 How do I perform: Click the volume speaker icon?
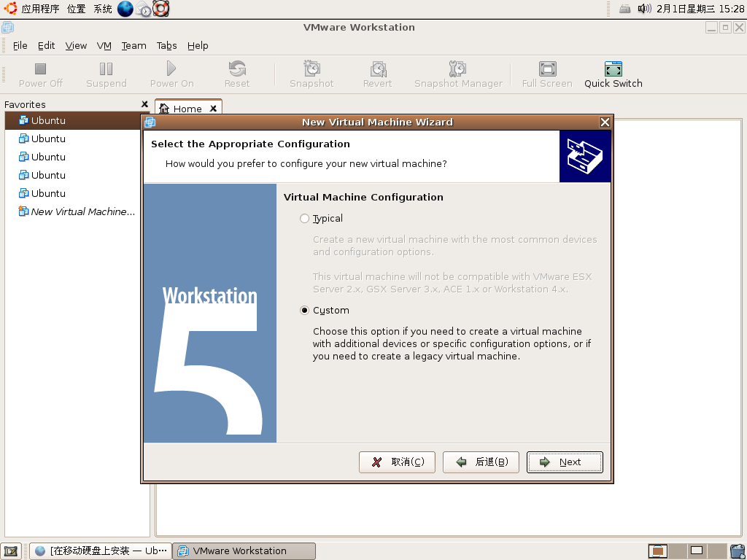(644, 8)
